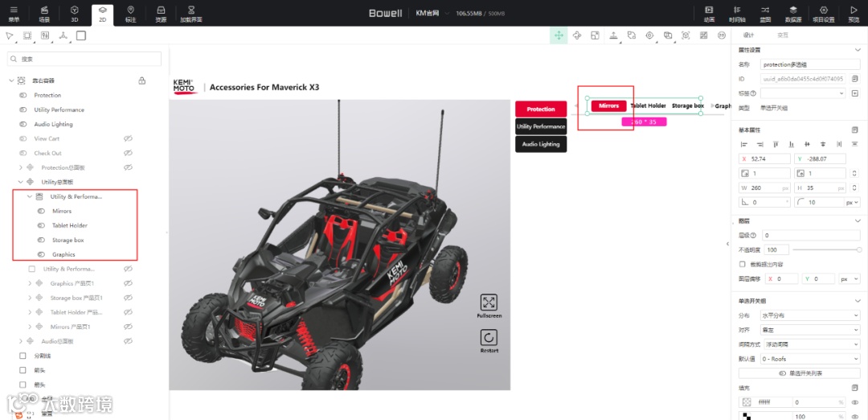Open the 数据源 data source panel
Viewport: 868px width, 420px height.
tap(793, 14)
